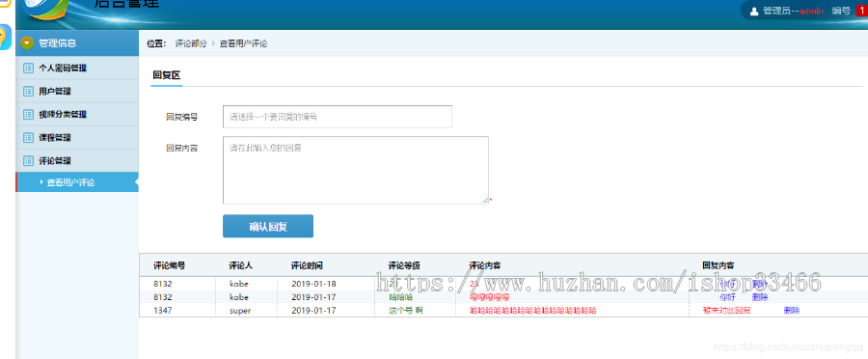Click the list icon beside 评论管理
Viewport: 868px width, 359px height.
(28, 160)
